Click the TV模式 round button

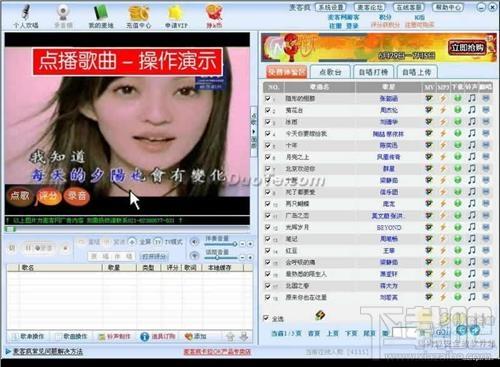point(158,241)
